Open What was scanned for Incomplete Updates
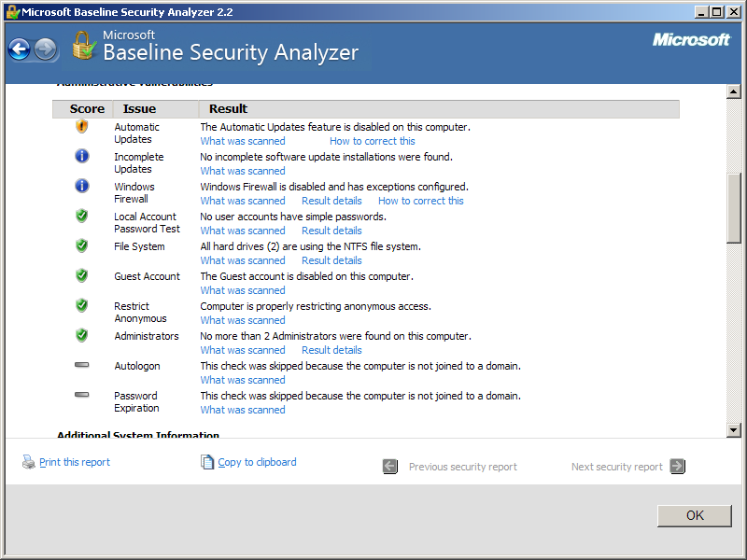747x560 pixels. 243,171
